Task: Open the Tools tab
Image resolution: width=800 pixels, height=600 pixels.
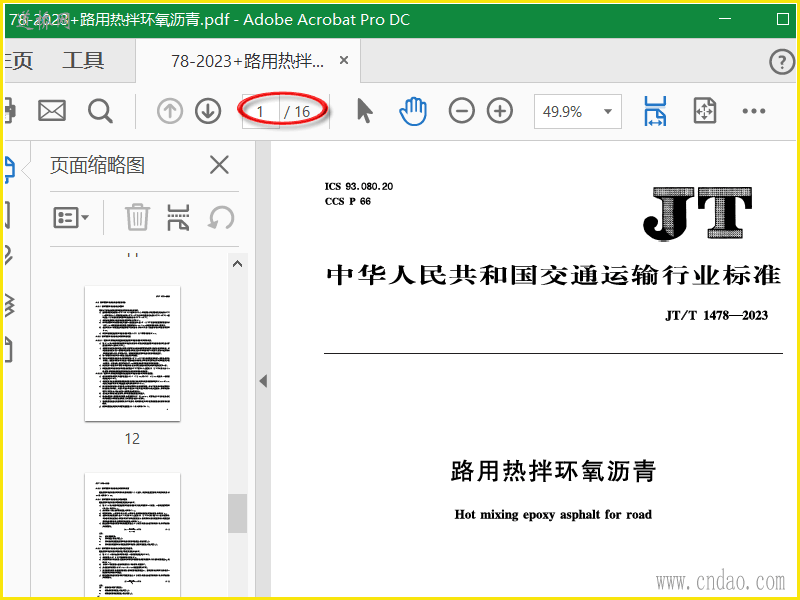Action: 83,61
